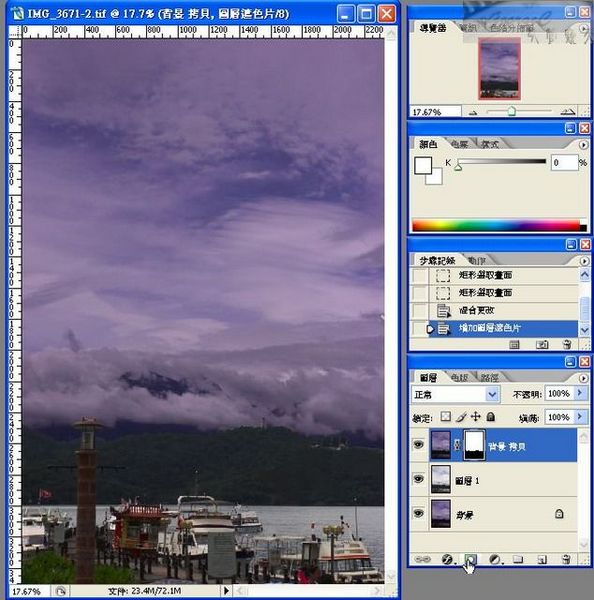Switch to the 色版 channels tab
Viewport: 594px width, 600px height.
(460, 378)
